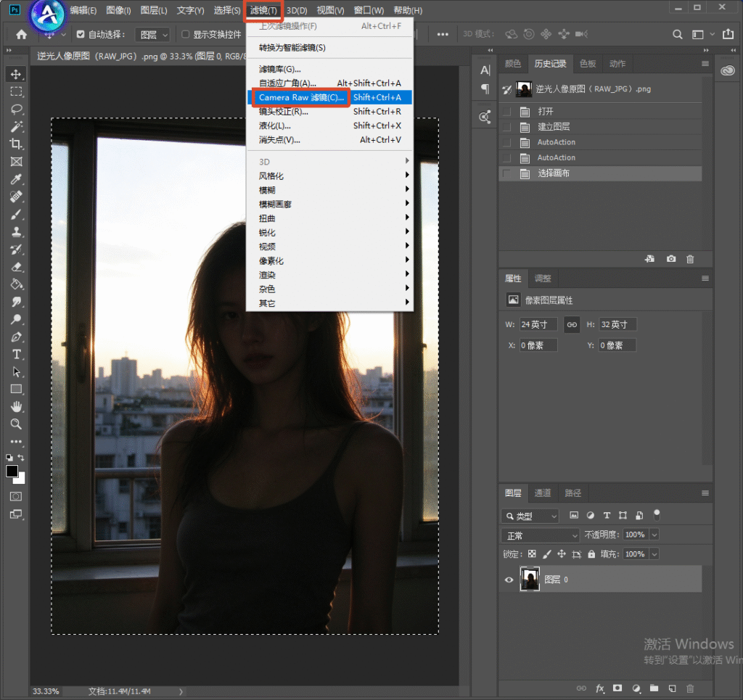Open the 类型 layer filter dropdown

tap(530, 516)
